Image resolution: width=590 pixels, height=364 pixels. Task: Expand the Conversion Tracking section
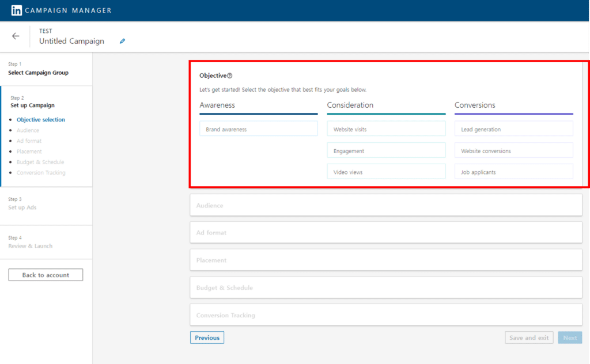(x=386, y=315)
